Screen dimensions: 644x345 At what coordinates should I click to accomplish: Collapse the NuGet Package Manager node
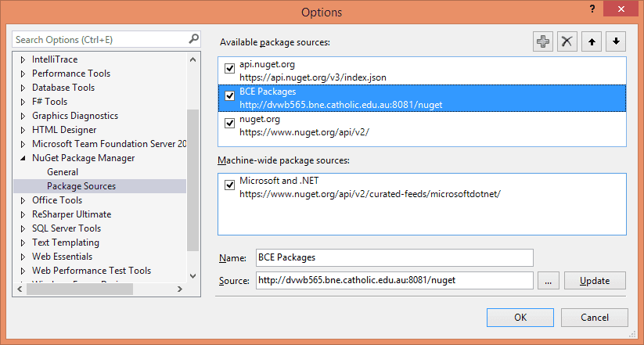(23, 158)
